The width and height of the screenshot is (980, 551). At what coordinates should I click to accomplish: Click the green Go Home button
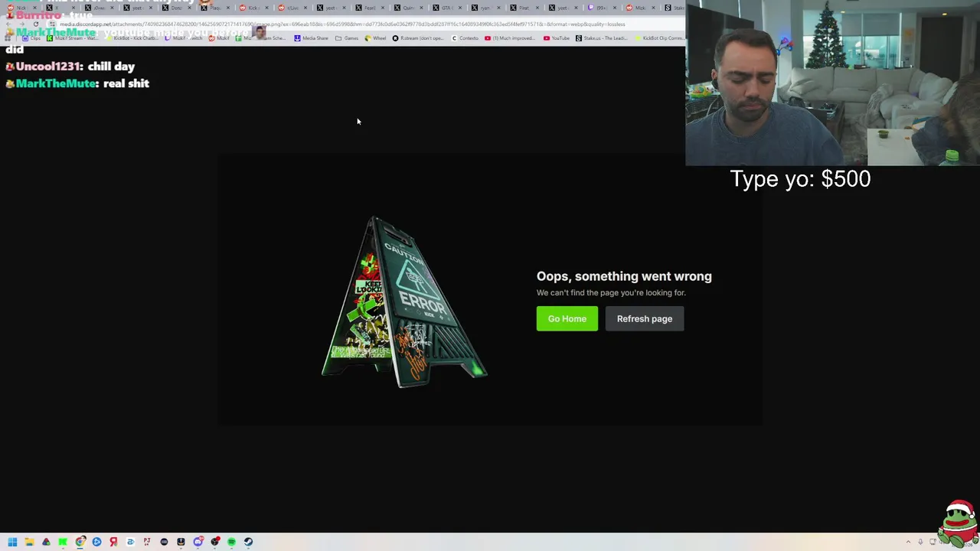point(567,318)
